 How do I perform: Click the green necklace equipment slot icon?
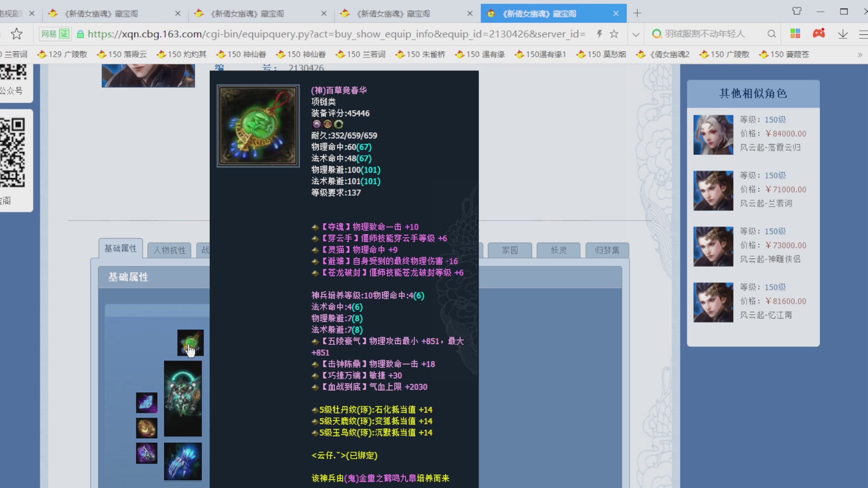(x=190, y=343)
